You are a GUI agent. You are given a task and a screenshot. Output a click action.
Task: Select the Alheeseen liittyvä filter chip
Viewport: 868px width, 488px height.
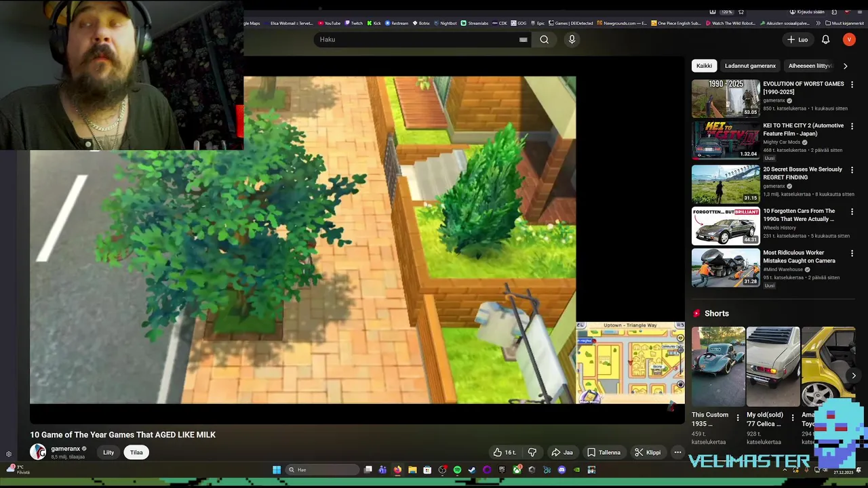pos(810,66)
